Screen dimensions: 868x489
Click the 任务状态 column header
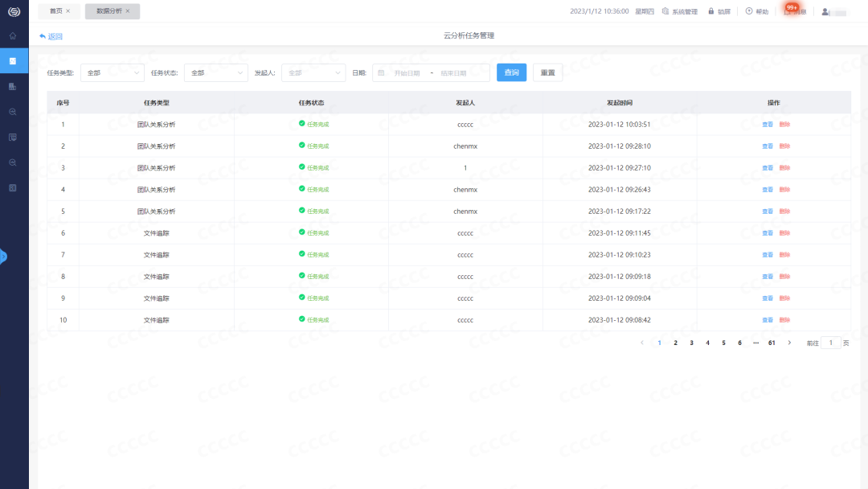(311, 103)
